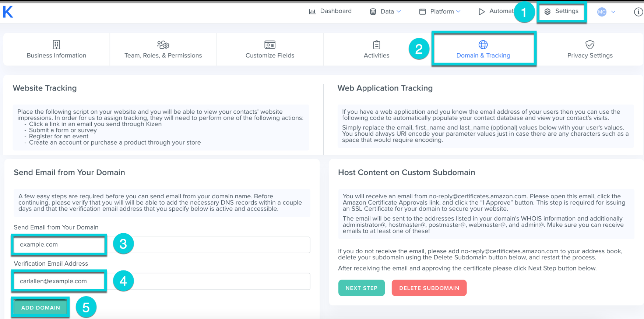Open the Dashboard menu item

click(330, 11)
